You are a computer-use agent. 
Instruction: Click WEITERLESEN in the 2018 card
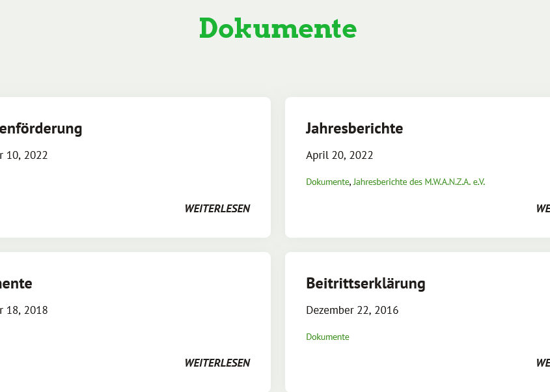coord(217,363)
